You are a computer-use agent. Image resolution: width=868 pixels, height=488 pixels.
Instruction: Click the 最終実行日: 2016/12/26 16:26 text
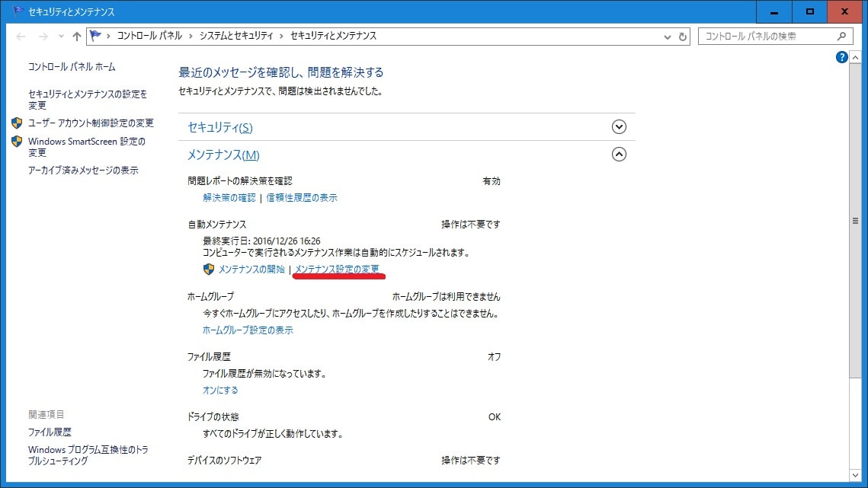pos(261,241)
